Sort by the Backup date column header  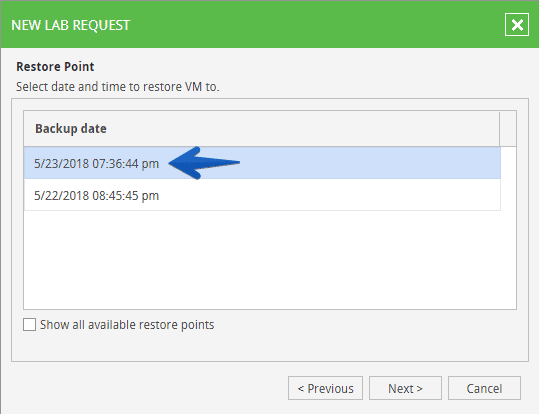(x=262, y=129)
